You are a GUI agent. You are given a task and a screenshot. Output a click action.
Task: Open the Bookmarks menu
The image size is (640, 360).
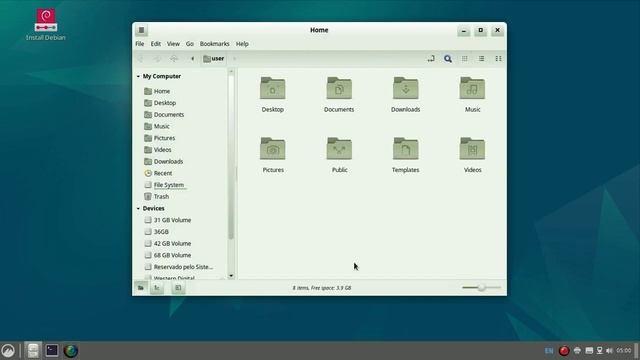214,44
